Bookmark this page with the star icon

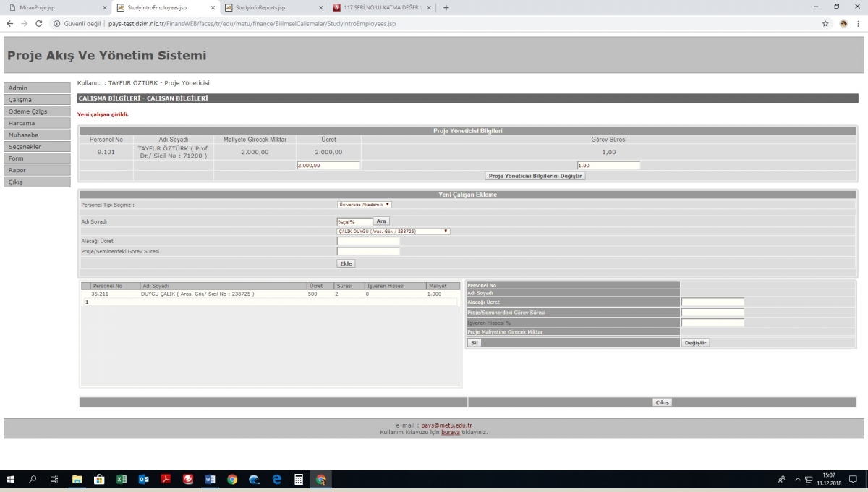825,23
